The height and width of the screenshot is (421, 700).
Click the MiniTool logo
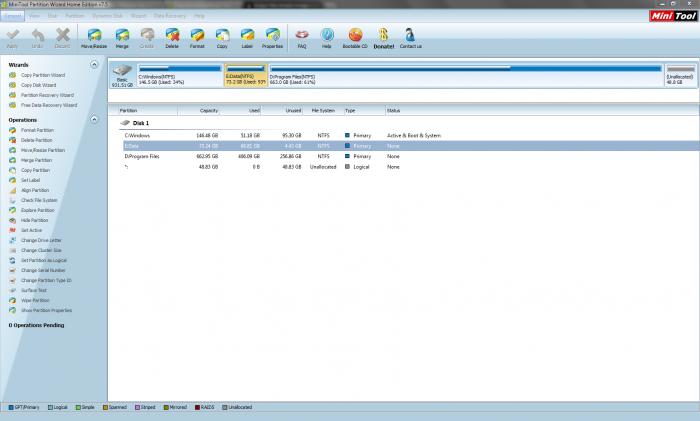click(x=673, y=16)
